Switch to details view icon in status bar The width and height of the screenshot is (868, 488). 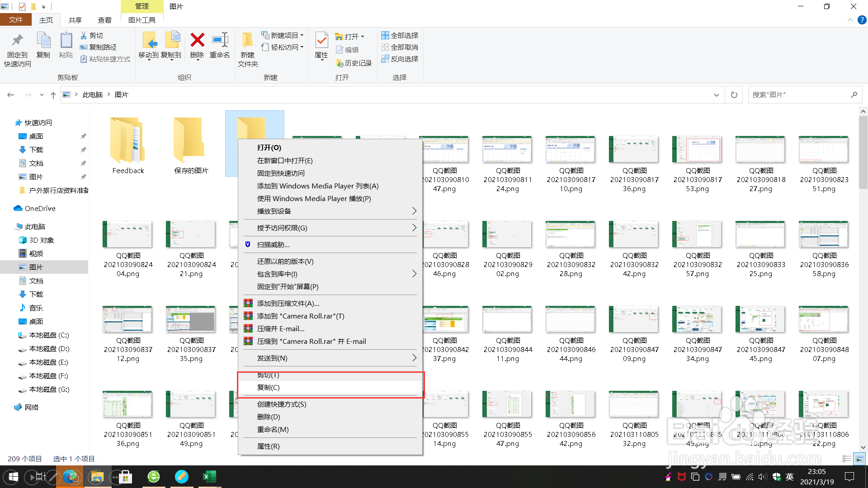click(x=847, y=459)
